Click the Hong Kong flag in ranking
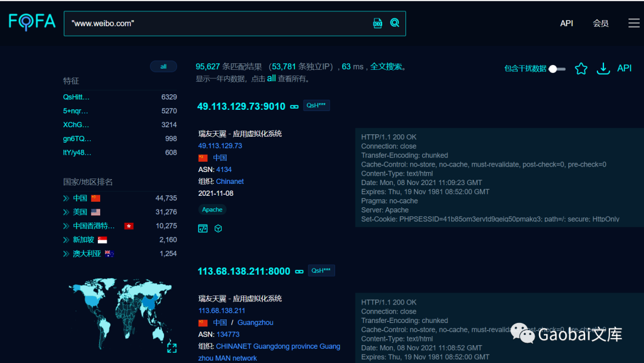The width and height of the screenshot is (644, 363). tap(129, 226)
